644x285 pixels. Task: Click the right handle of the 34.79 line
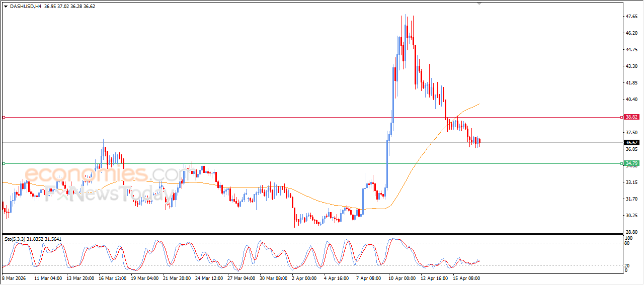point(622,163)
